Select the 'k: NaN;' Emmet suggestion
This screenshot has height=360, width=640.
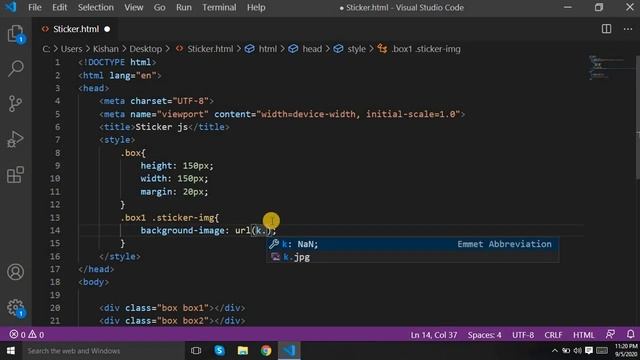click(x=413, y=244)
